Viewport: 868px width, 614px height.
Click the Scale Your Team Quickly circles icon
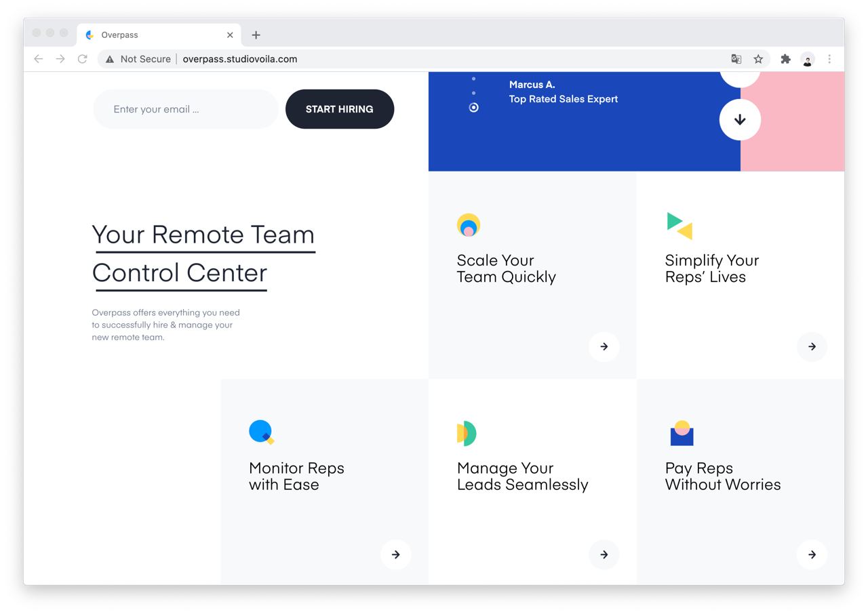click(x=469, y=225)
